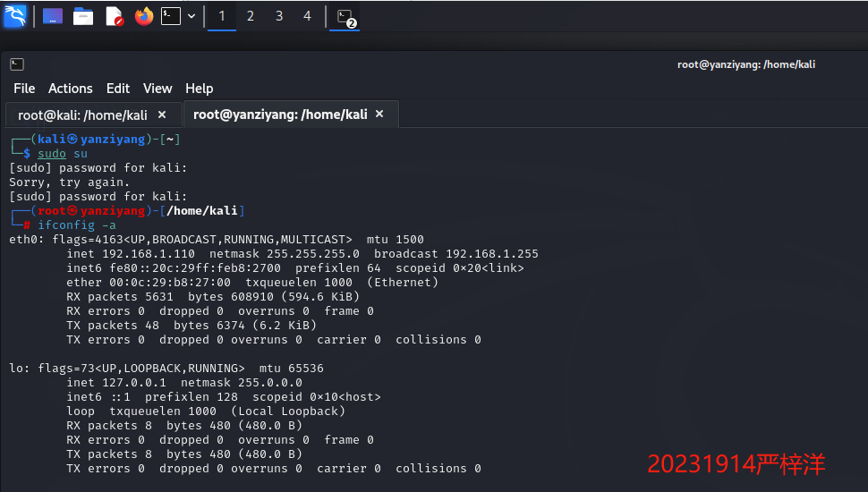Open the Kali dragon applications menu

pos(15,16)
